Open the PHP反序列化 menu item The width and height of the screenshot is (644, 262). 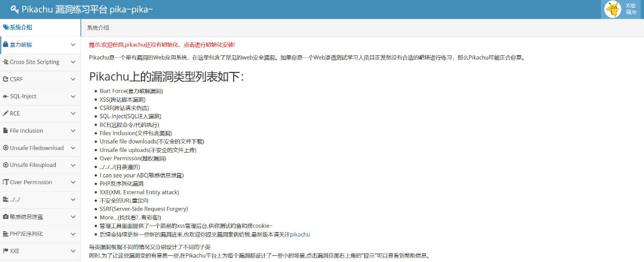pos(40,234)
